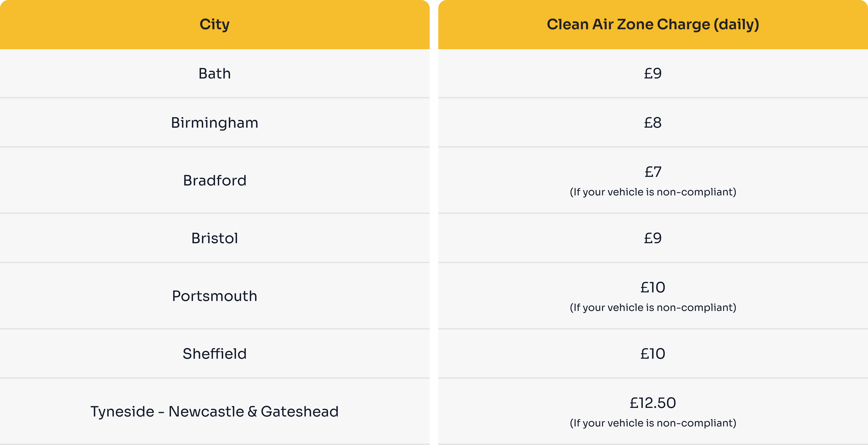The height and width of the screenshot is (445, 868).
Task: Click the City column header
Action: click(215, 24)
